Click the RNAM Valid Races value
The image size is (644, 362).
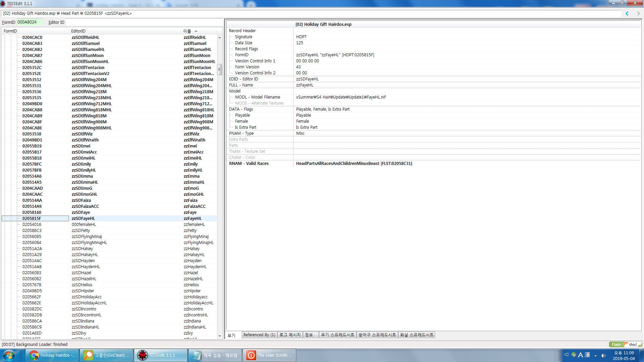click(354, 164)
